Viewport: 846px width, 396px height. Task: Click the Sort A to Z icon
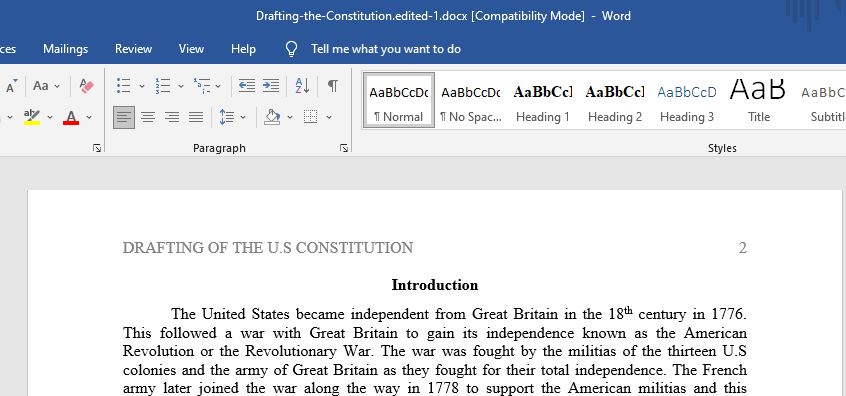(302, 86)
